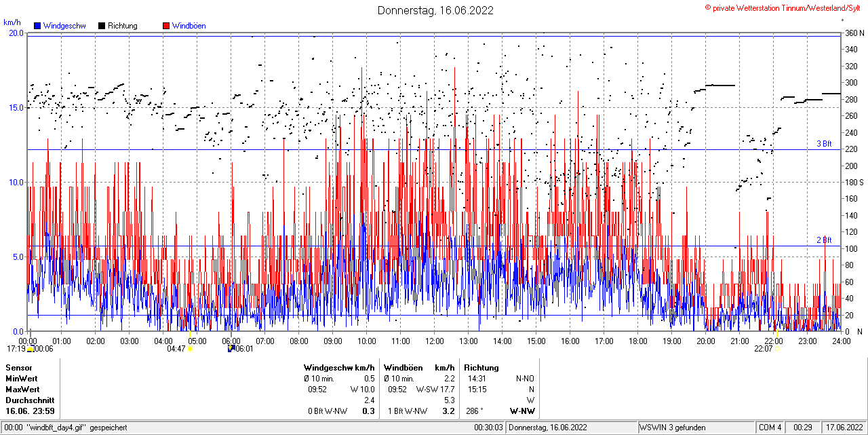Click the 0 Bft W-NW reading

tap(327, 411)
